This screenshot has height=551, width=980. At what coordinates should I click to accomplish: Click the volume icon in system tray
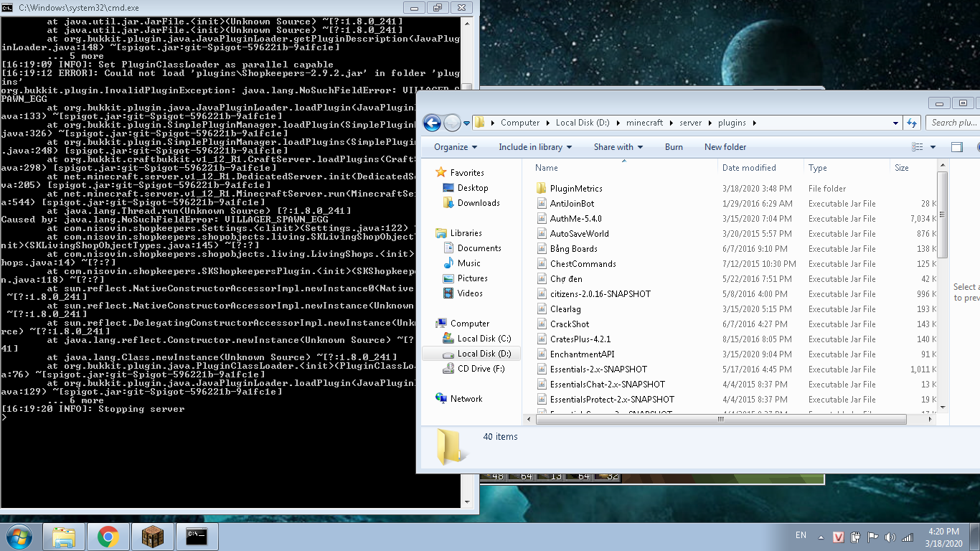pos(890,537)
